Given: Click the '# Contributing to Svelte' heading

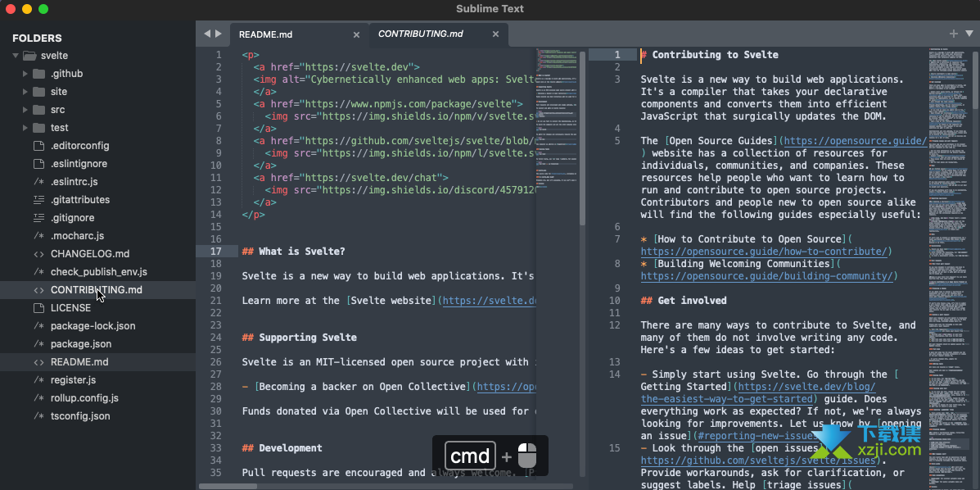Looking at the screenshot, I should pyautogui.click(x=709, y=55).
